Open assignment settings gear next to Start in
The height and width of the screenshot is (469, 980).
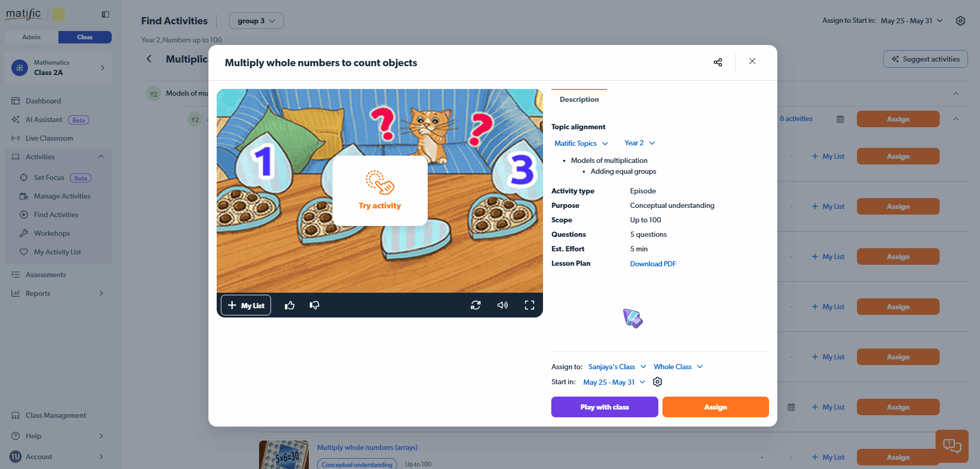pos(657,382)
